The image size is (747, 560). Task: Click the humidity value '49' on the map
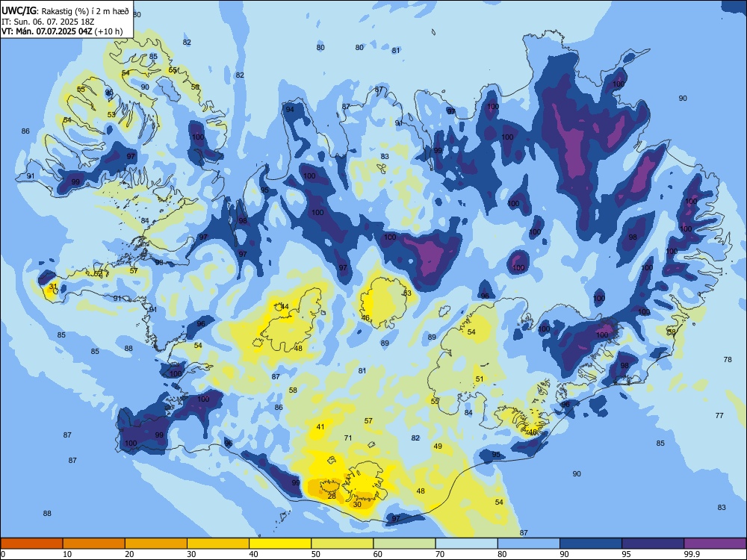click(438, 447)
